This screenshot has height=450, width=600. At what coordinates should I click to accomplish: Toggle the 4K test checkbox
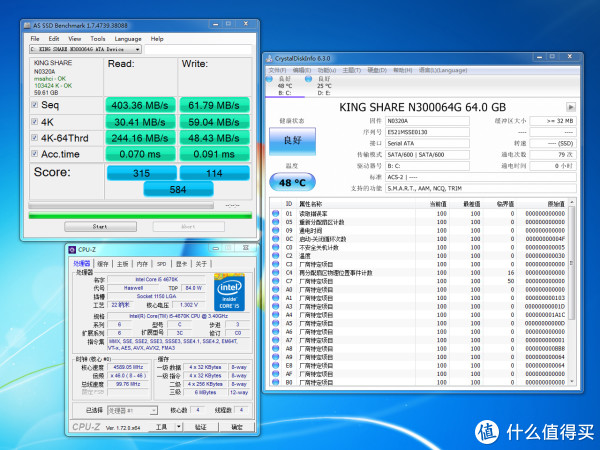pyautogui.click(x=34, y=121)
